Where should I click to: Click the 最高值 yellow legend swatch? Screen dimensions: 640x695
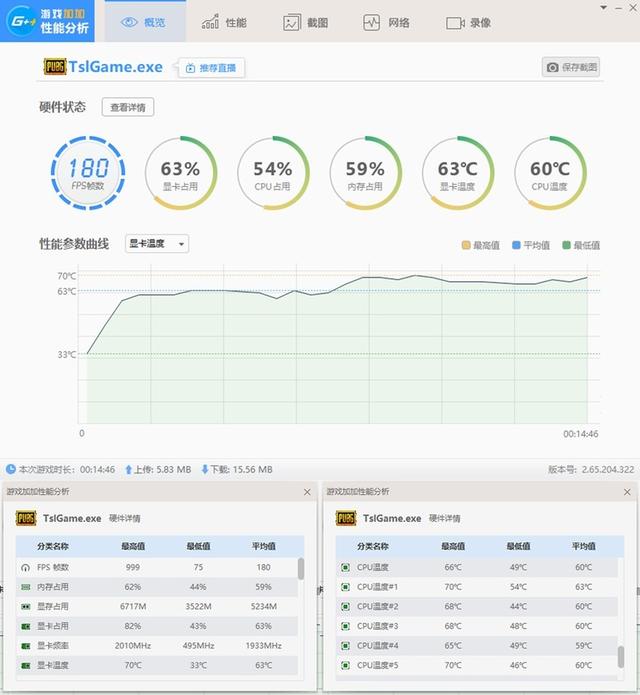pyautogui.click(x=466, y=245)
